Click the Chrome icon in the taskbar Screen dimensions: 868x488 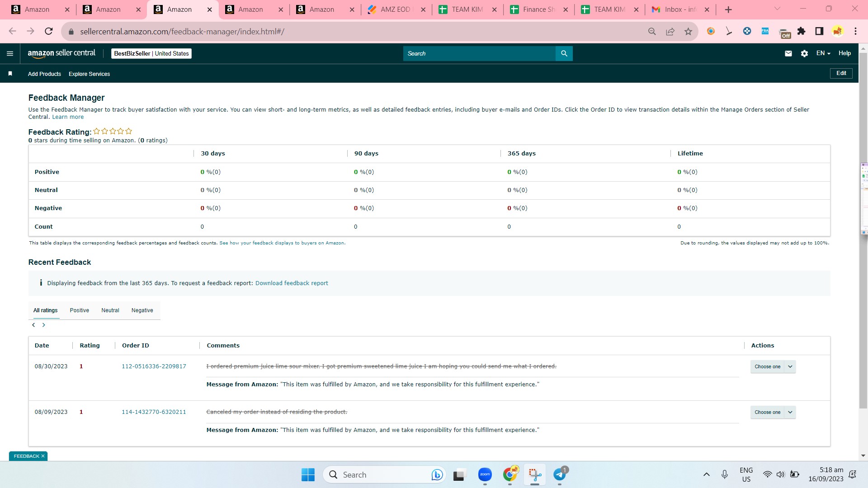tap(510, 474)
